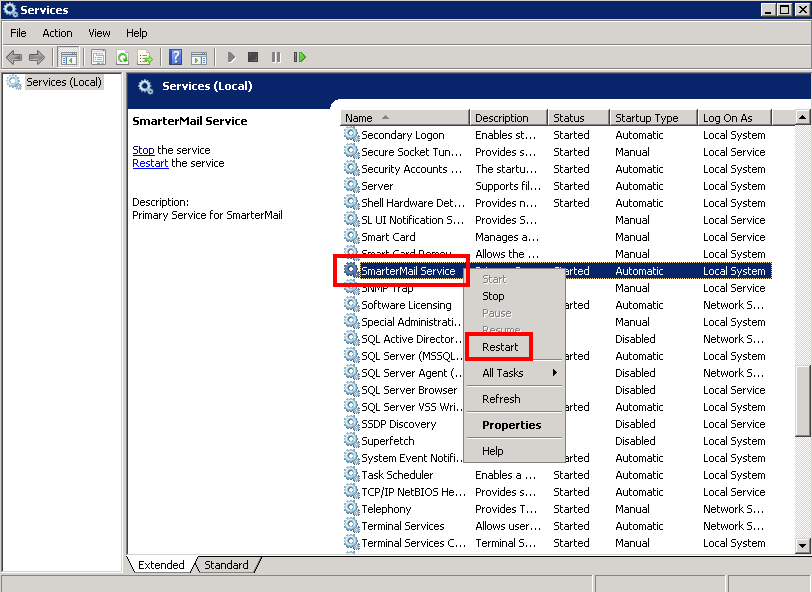Sort by the Log On As column header

pyautogui.click(x=735, y=118)
